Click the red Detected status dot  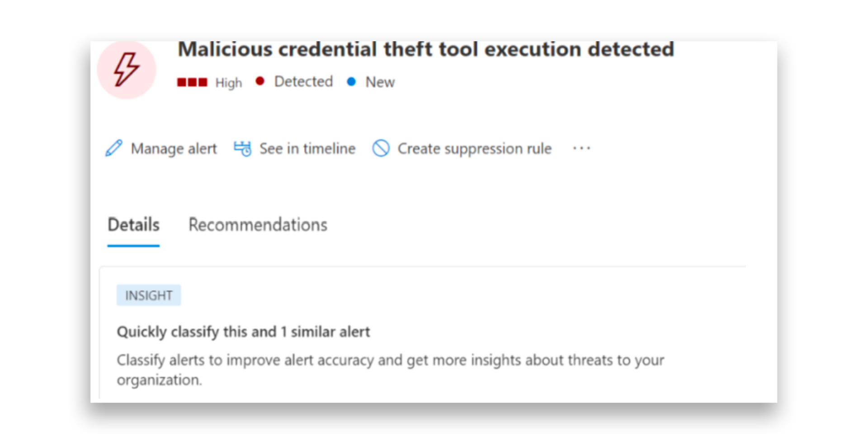tap(260, 81)
